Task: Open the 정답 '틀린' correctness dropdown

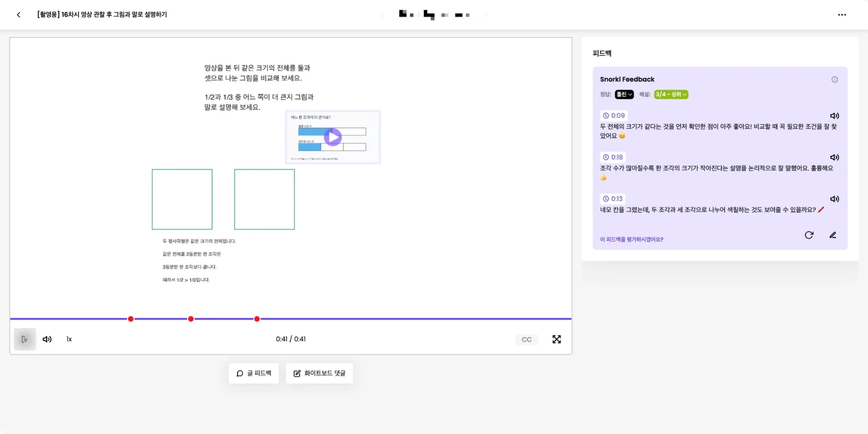Action: pos(624,94)
